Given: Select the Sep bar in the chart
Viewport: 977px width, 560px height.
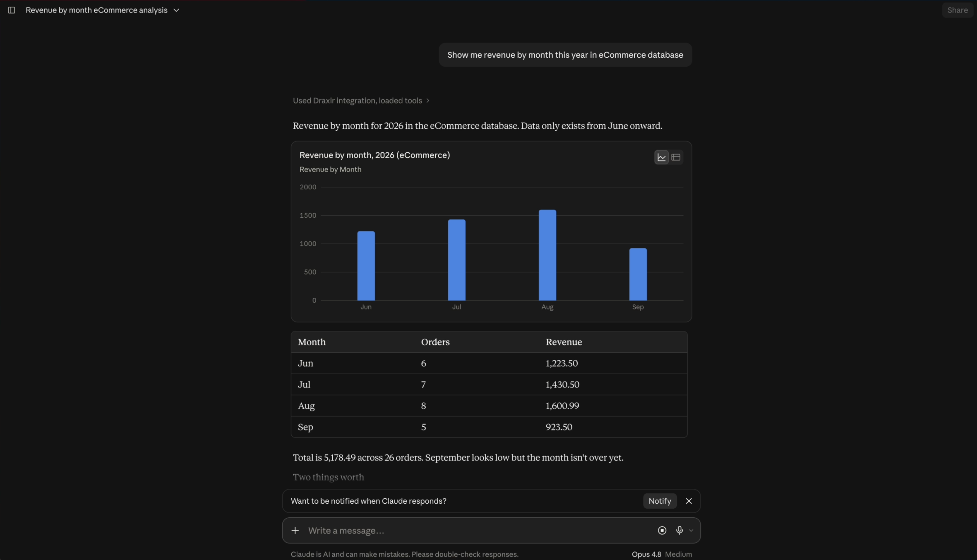Looking at the screenshot, I should pos(638,274).
